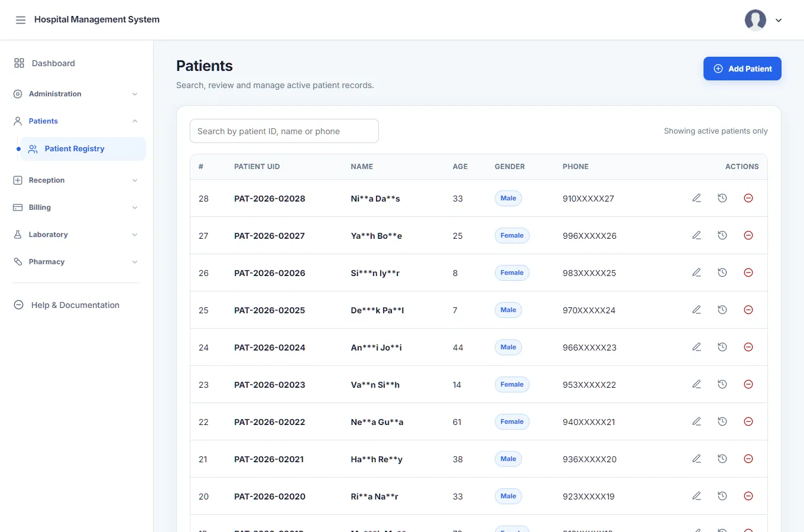This screenshot has height=532, width=804.
Task: Deactivate Ha**h Re**y red icon
Action: coord(748,459)
